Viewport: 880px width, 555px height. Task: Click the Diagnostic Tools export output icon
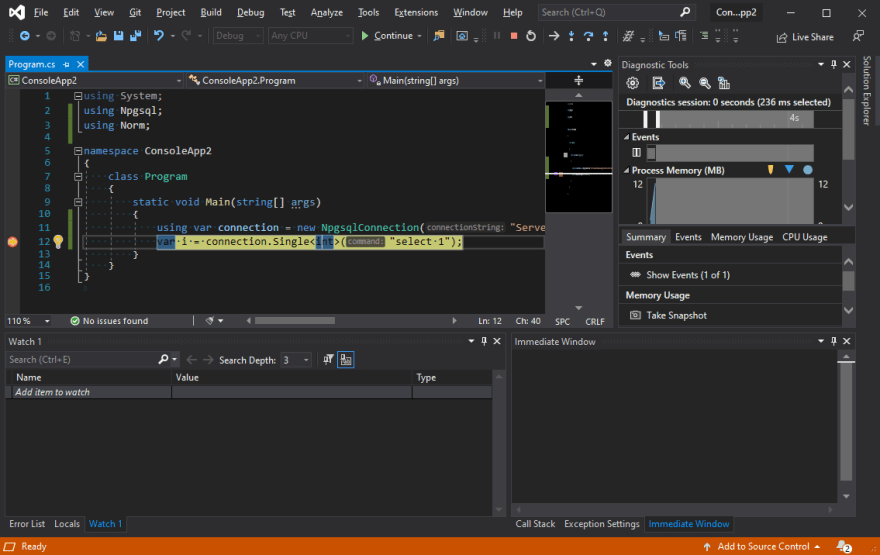(658, 83)
